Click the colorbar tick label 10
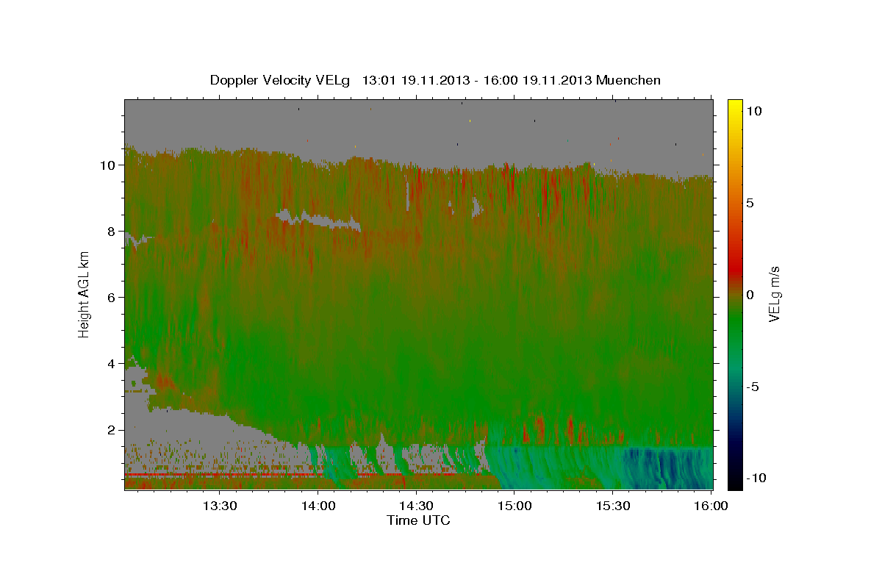Screen dimensions: 882x588 (x=753, y=111)
